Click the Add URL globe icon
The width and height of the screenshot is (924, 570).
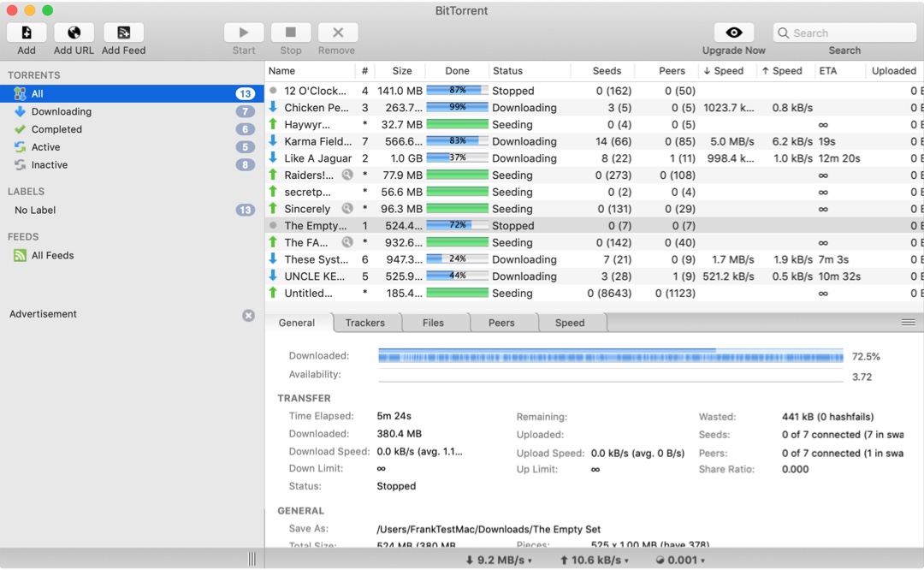pyautogui.click(x=74, y=33)
